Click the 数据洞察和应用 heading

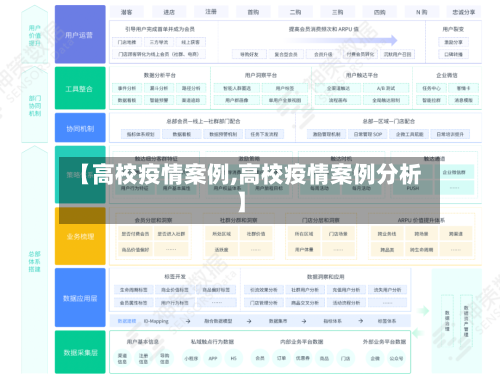tap(326, 276)
